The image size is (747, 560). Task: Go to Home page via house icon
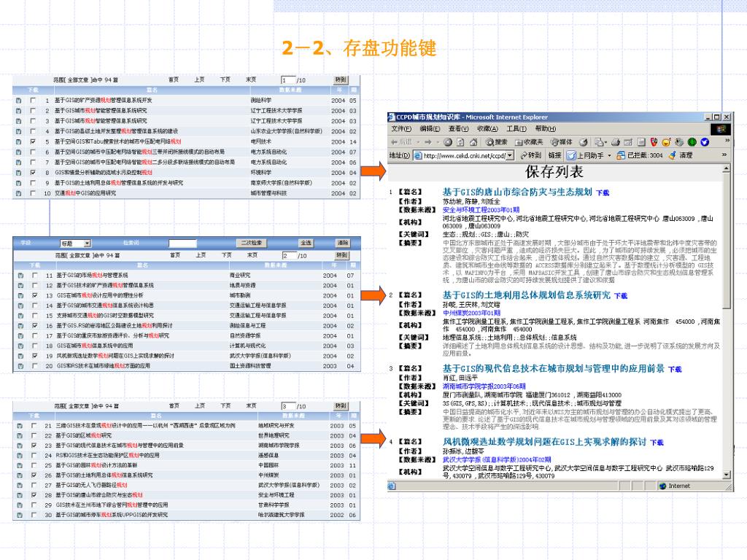(x=473, y=142)
